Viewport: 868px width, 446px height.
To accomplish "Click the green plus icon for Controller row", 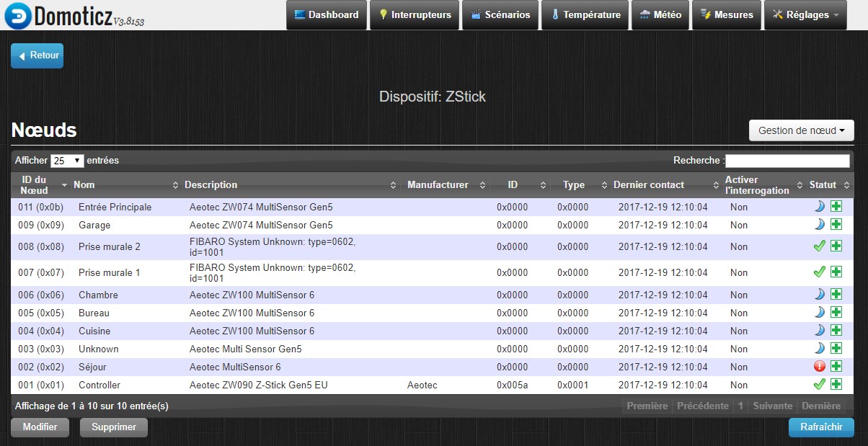I will pyautogui.click(x=836, y=384).
